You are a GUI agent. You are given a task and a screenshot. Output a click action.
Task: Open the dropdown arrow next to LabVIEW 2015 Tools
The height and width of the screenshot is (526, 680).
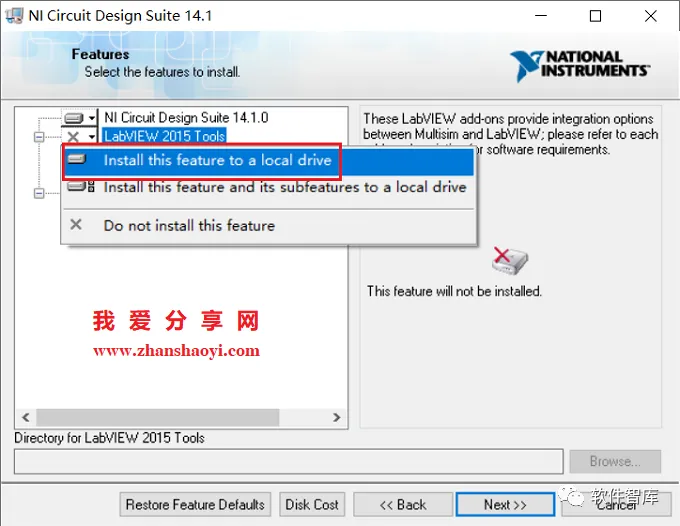(92, 137)
